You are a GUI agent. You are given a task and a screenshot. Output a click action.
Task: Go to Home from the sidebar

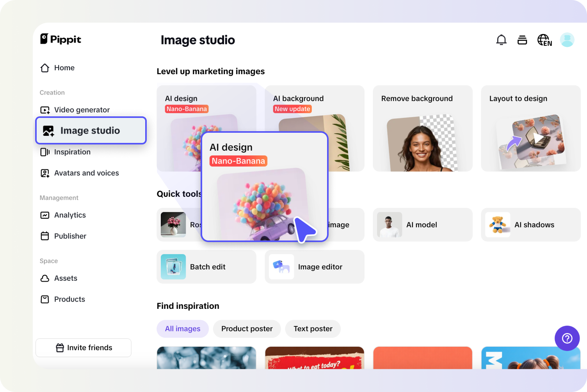tap(64, 68)
